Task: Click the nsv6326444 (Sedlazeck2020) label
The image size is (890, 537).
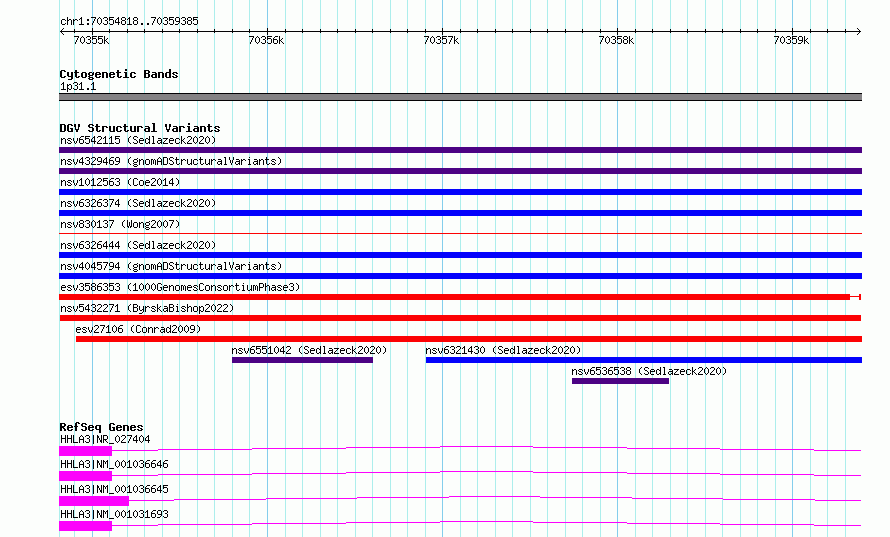Action: pos(138,245)
